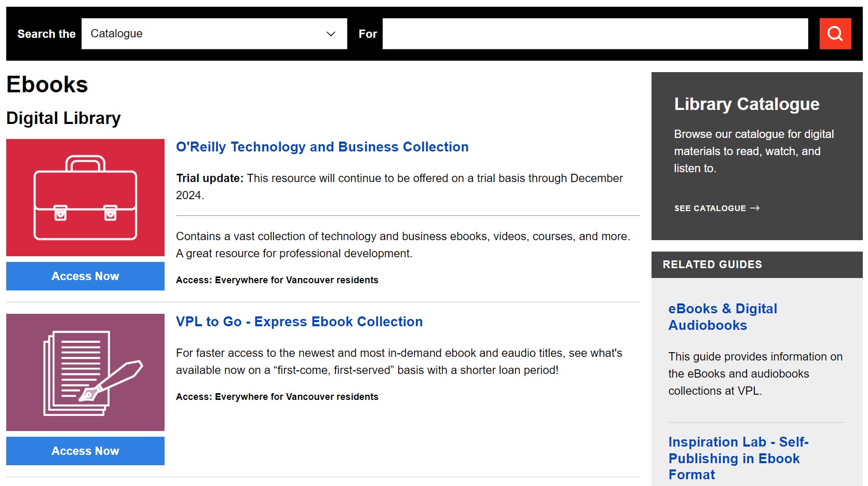Open the Catalogue search dropdown

[214, 33]
